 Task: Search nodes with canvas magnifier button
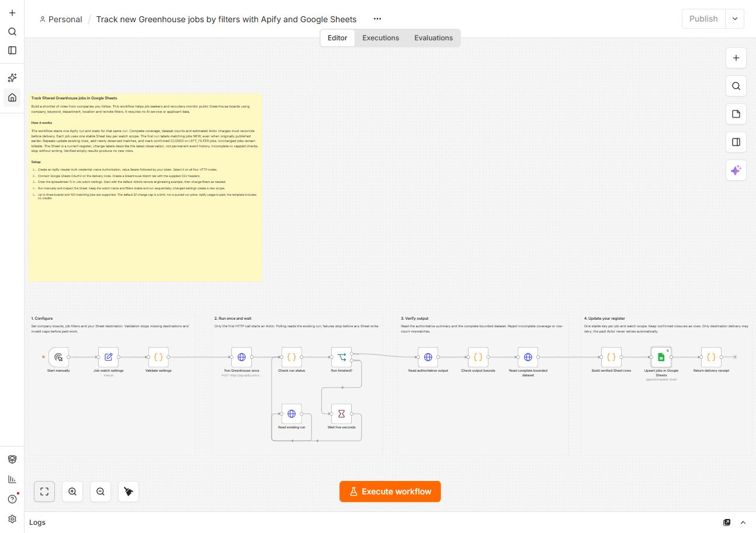736,86
